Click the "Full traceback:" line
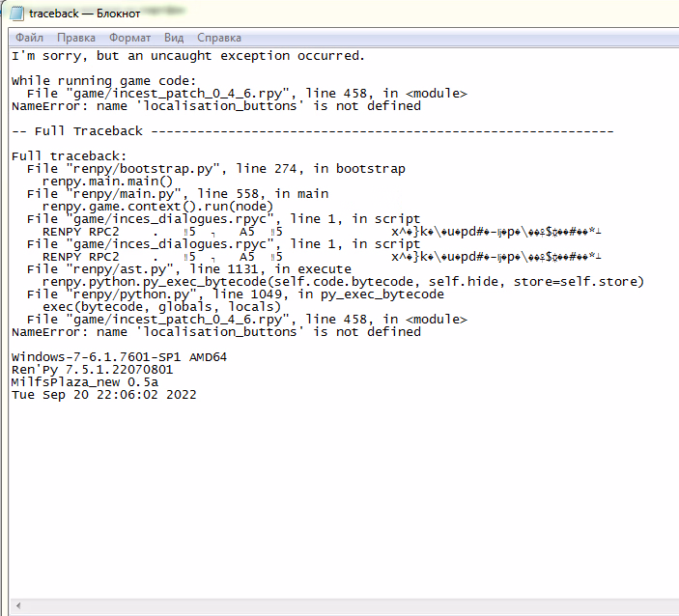The image size is (679, 616). 69,156
